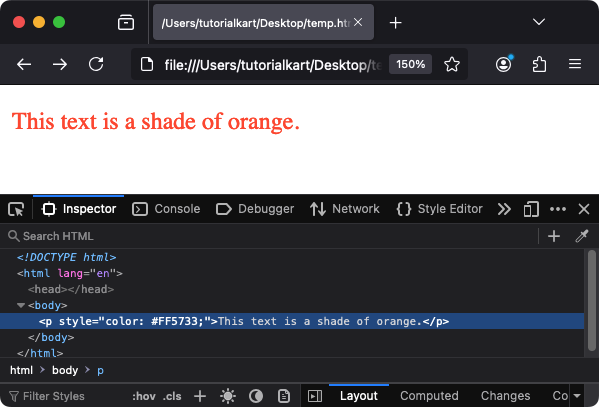The height and width of the screenshot is (407, 599).
Task: Add a new CSS rule with plus
Action: [x=200, y=396]
